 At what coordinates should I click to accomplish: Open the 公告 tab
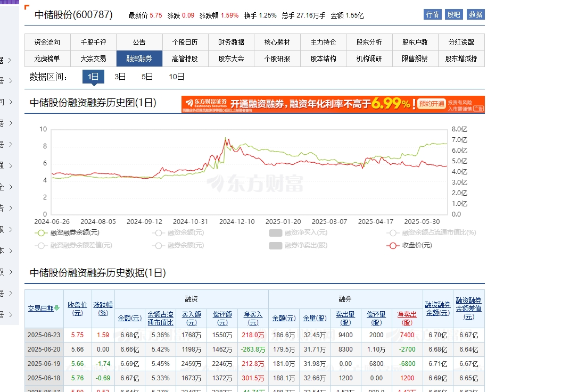(x=139, y=42)
